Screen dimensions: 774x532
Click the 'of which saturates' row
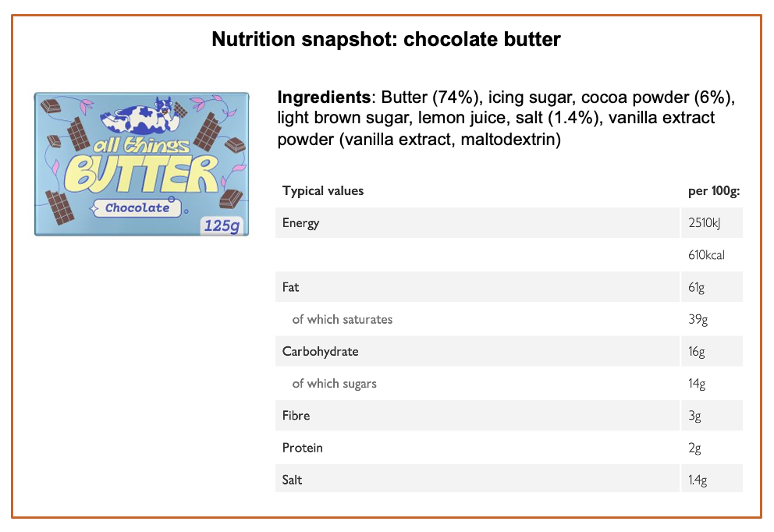click(x=509, y=319)
